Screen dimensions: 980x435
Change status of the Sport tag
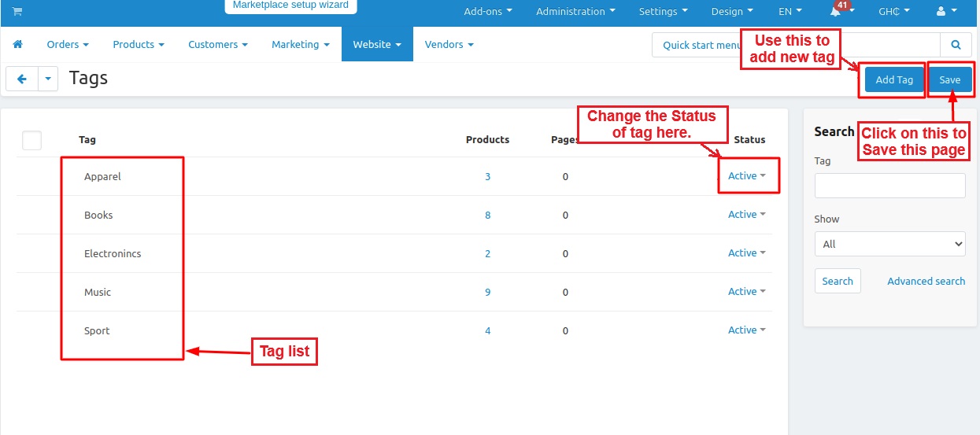pyautogui.click(x=746, y=330)
